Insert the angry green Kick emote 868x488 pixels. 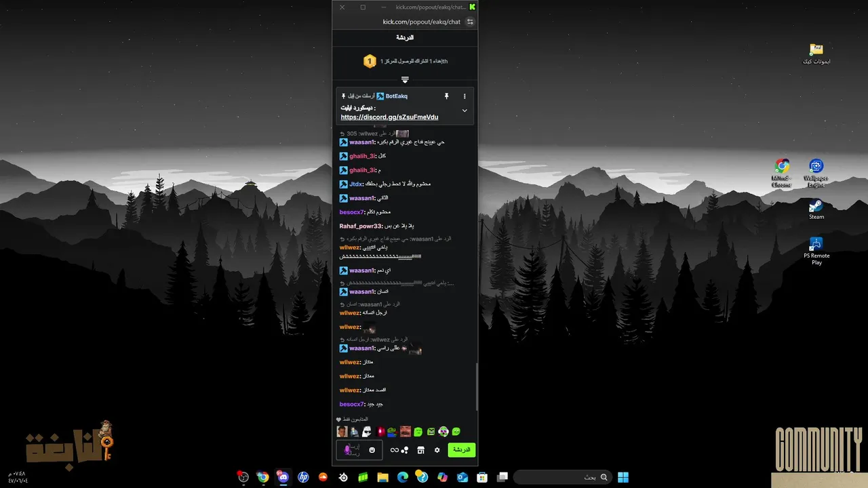pyautogui.click(x=431, y=431)
